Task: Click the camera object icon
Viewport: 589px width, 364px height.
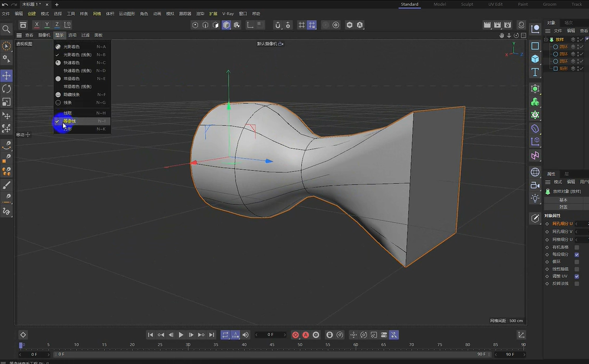Action: pos(535,185)
